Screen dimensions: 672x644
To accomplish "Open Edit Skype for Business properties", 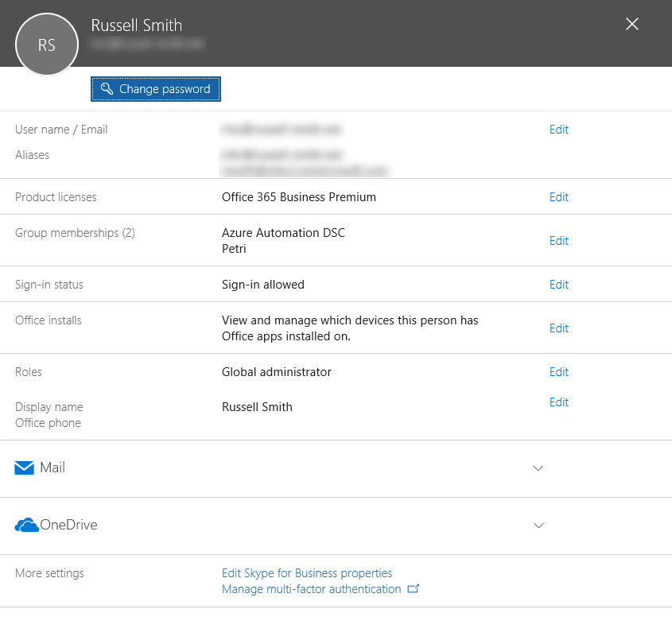I will point(306,572).
